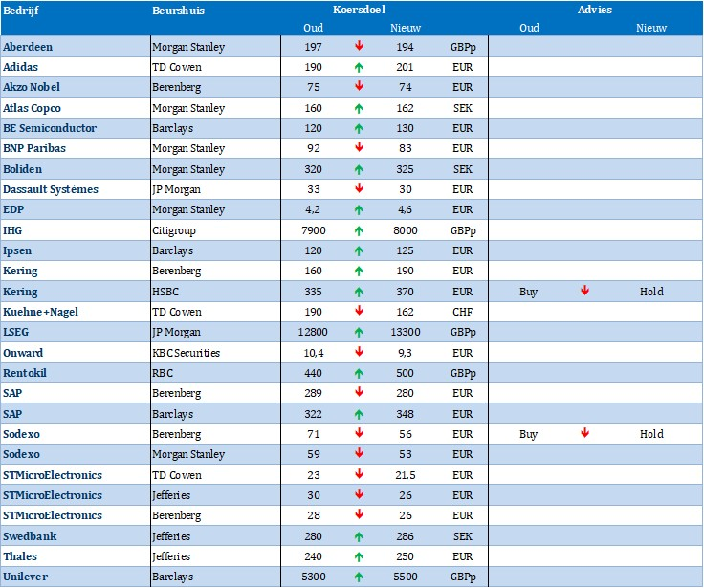Click the Hold advice in Kering row

651,292
